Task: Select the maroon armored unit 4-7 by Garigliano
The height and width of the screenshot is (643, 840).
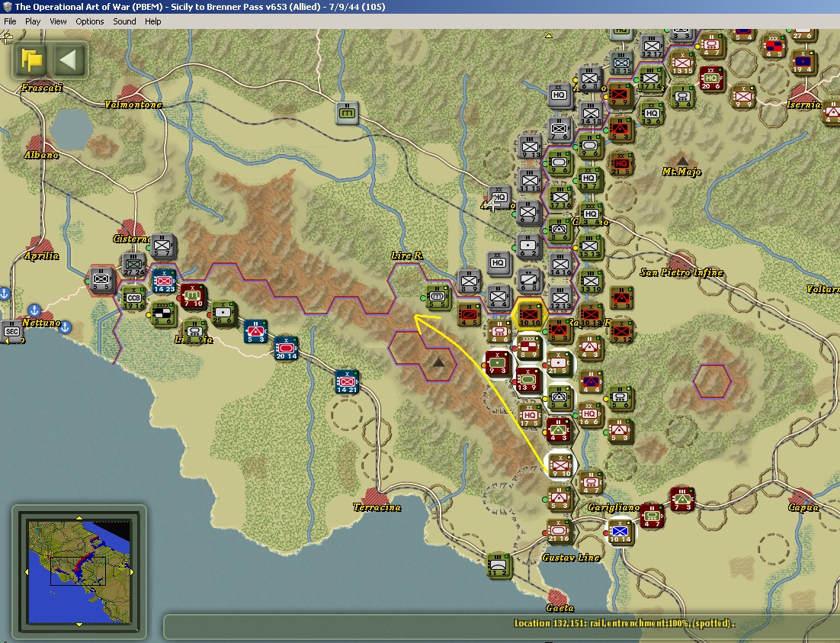Action: tap(652, 516)
